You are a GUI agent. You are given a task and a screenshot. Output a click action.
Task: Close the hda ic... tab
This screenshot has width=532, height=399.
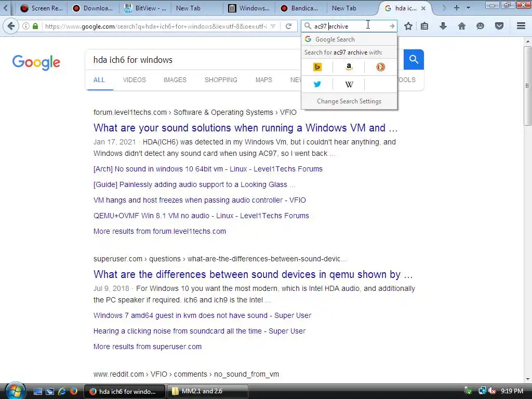point(423,8)
